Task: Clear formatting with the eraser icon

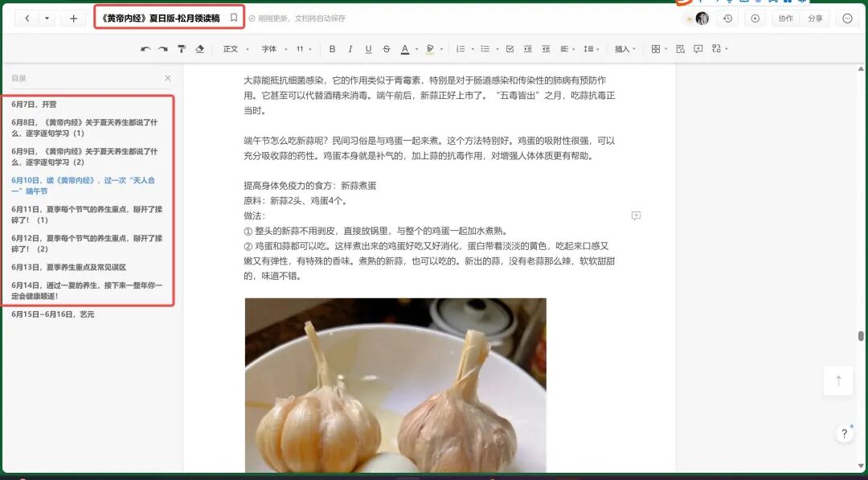Action: point(200,49)
